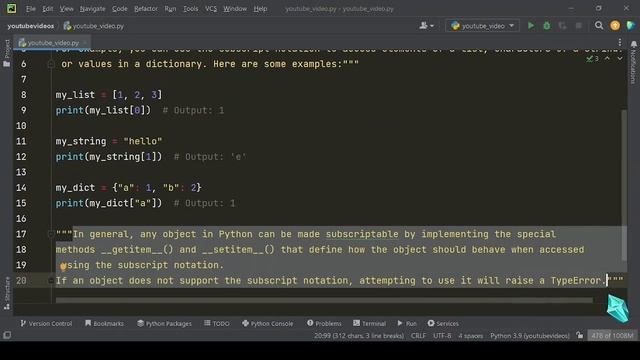Open the JetBrains Toolbox style icon
Image resolution: width=640 pixels, height=360 pixels.
click(x=631, y=26)
